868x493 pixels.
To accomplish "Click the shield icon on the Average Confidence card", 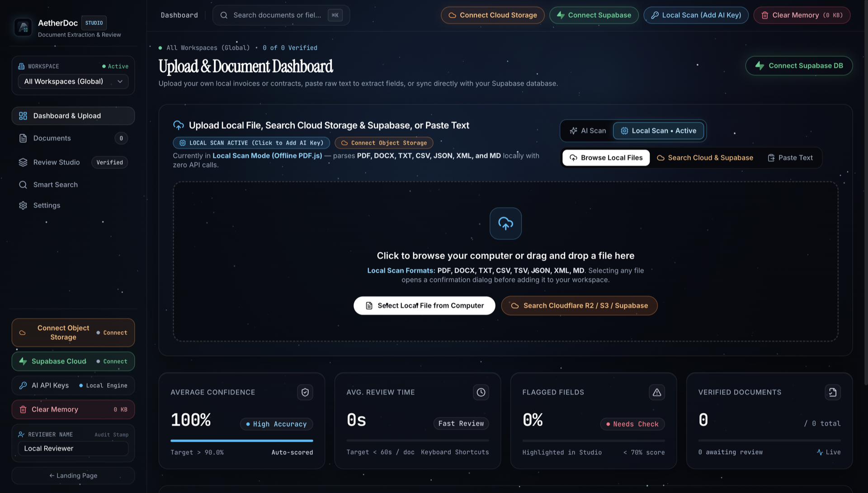I will 305,392.
